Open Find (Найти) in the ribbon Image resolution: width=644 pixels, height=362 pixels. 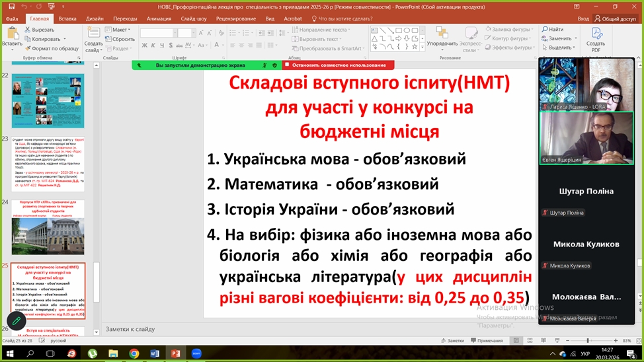tap(553, 30)
